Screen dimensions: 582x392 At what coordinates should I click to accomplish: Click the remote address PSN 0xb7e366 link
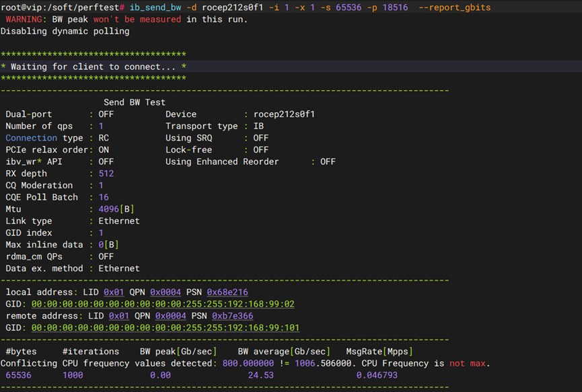pyautogui.click(x=233, y=315)
